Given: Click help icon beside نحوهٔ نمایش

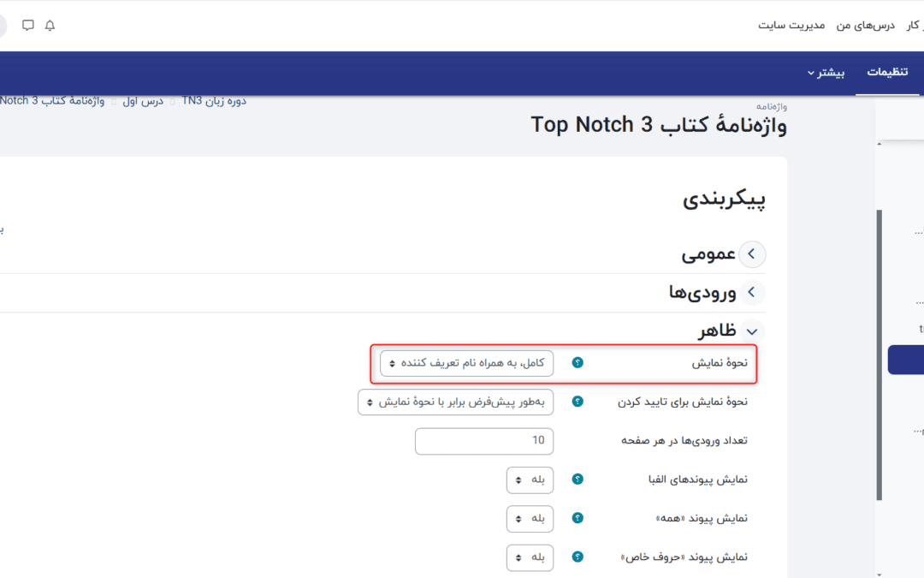Looking at the screenshot, I should pos(577,363).
